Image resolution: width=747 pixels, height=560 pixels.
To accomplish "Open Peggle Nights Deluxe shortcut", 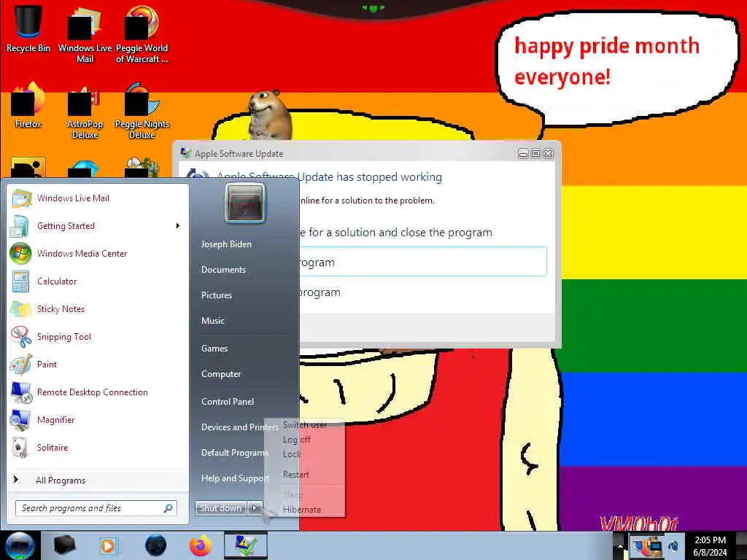I will click(x=142, y=111).
